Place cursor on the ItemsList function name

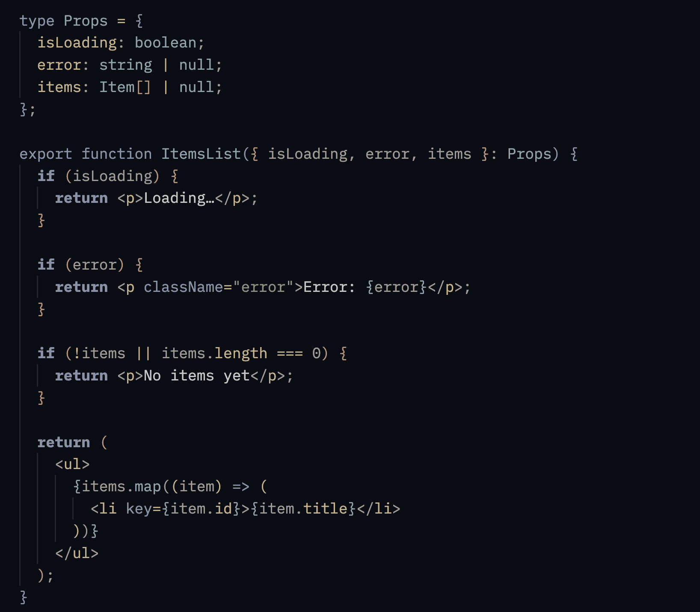[x=201, y=154]
